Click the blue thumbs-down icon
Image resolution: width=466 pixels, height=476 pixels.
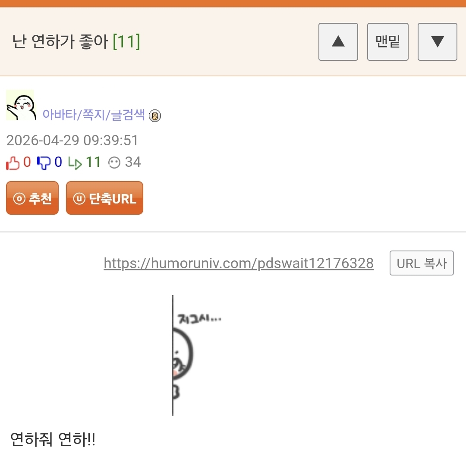click(x=44, y=163)
